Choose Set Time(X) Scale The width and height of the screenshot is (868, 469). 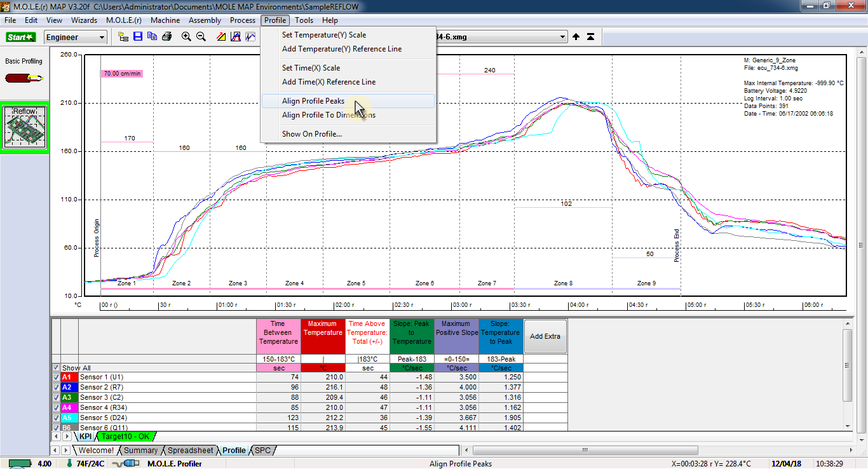348,68
